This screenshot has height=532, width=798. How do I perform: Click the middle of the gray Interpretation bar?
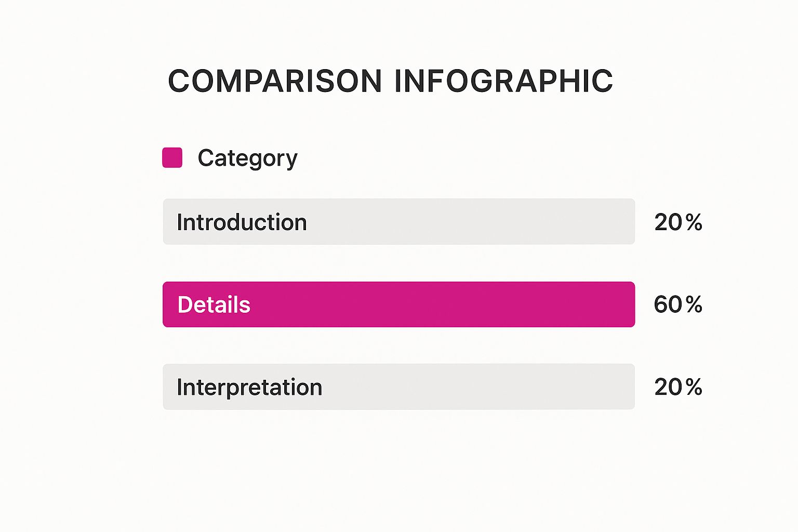pos(398,387)
